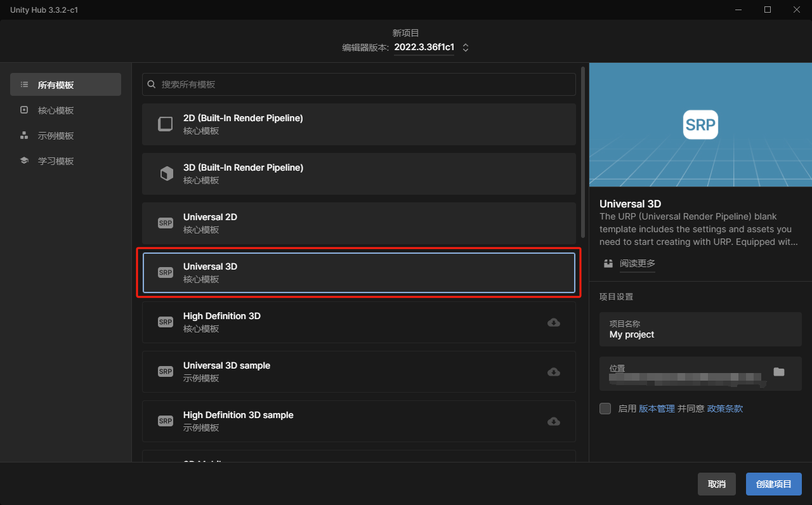Choose the 3D (Built-In Render Pipeline) template
812x505 pixels.
pos(359,174)
